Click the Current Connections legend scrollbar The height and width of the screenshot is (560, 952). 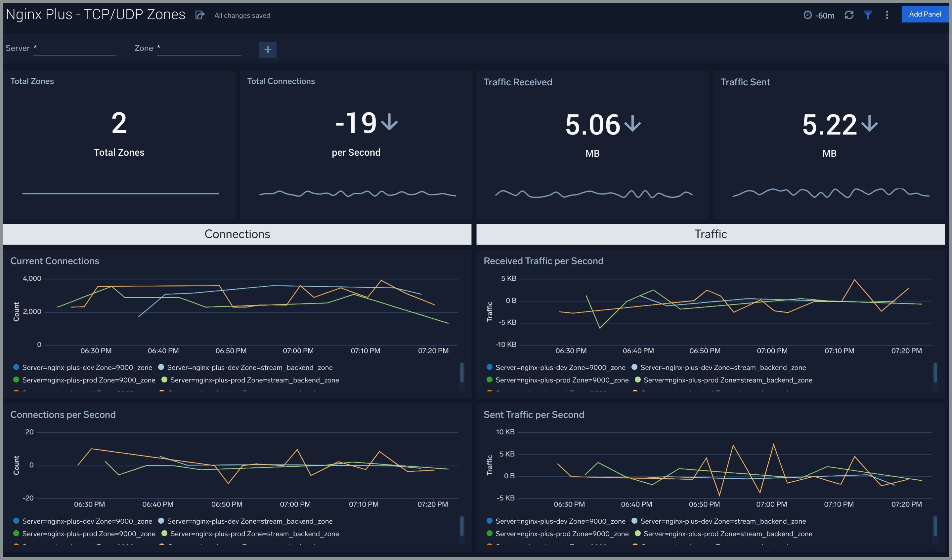(x=462, y=373)
